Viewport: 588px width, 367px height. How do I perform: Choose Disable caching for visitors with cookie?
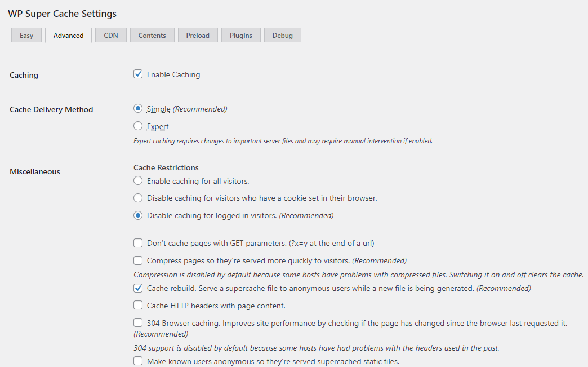138,198
